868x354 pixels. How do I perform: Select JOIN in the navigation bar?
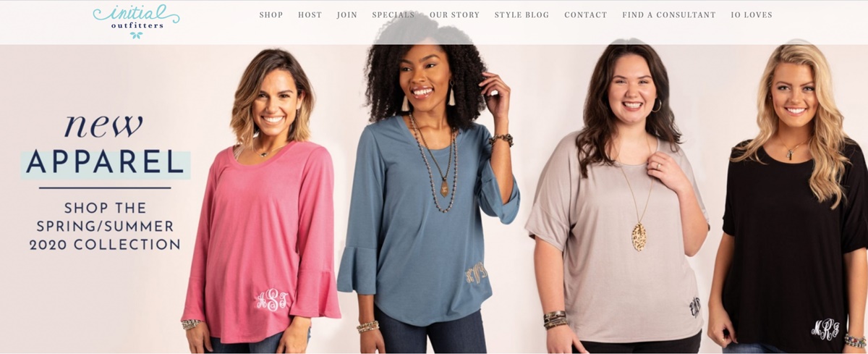[347, 15]
